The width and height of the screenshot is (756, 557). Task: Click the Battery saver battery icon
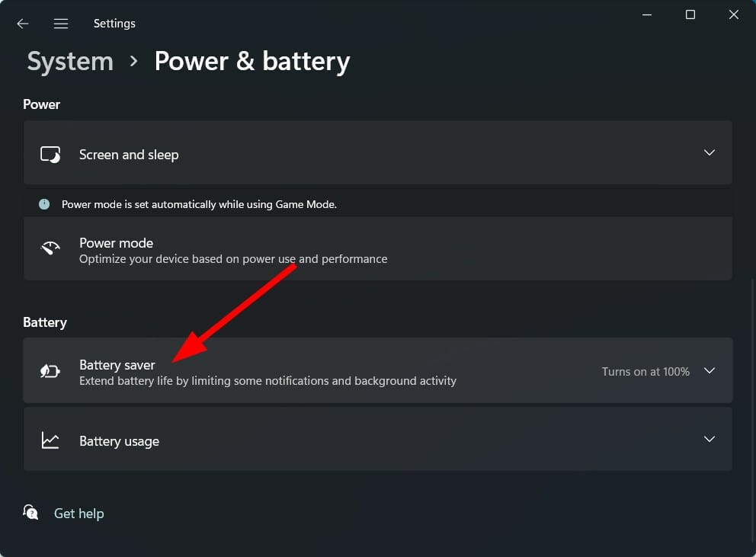50,371
